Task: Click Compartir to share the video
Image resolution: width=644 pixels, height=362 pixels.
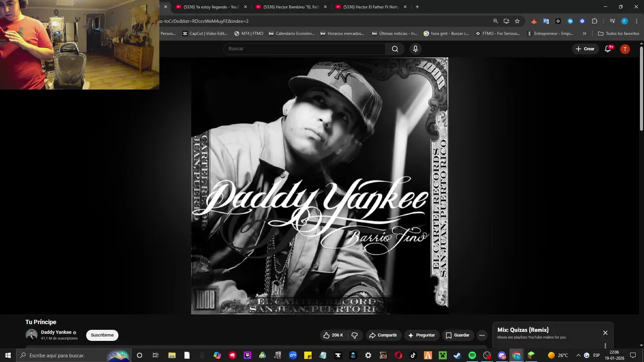Action: pos(383,335)
